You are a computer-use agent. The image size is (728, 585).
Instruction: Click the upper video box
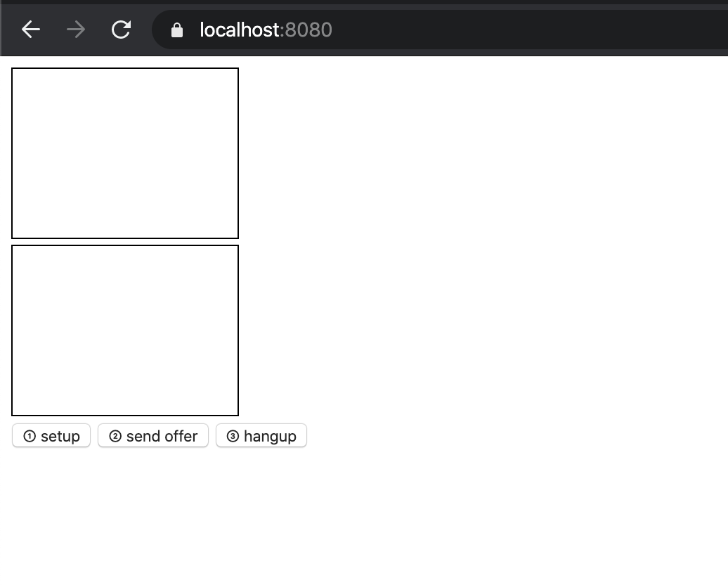(x=125, y=153)
